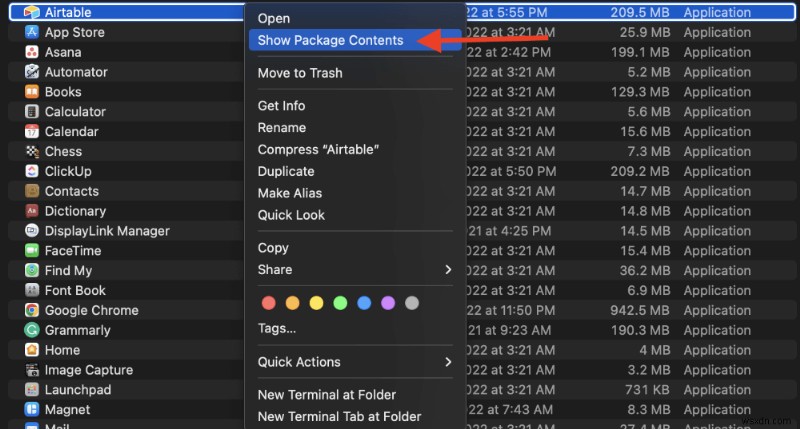Select the Calendar app icon
Screen dimensions: 800x429
point(32,132)
